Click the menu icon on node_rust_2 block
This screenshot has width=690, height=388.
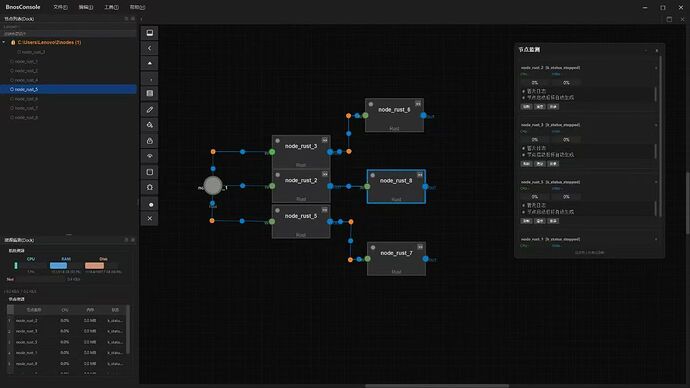(325, 174)
